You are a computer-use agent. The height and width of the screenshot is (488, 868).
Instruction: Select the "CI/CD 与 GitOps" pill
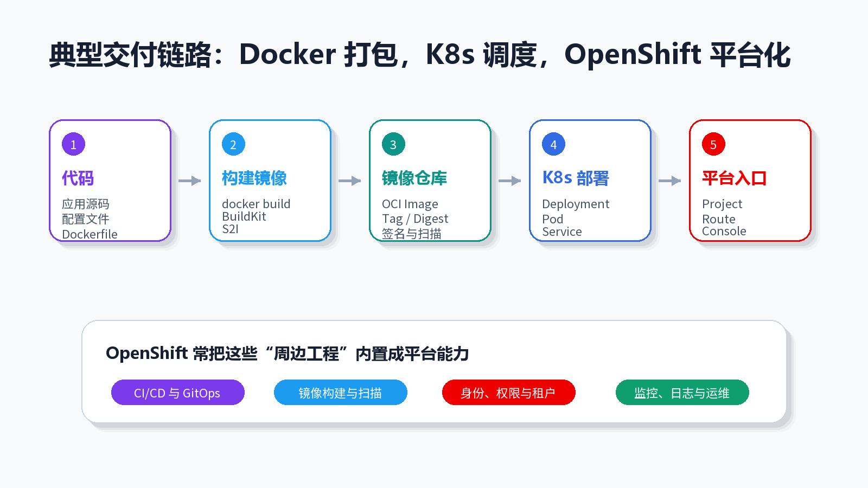(178, 393)
